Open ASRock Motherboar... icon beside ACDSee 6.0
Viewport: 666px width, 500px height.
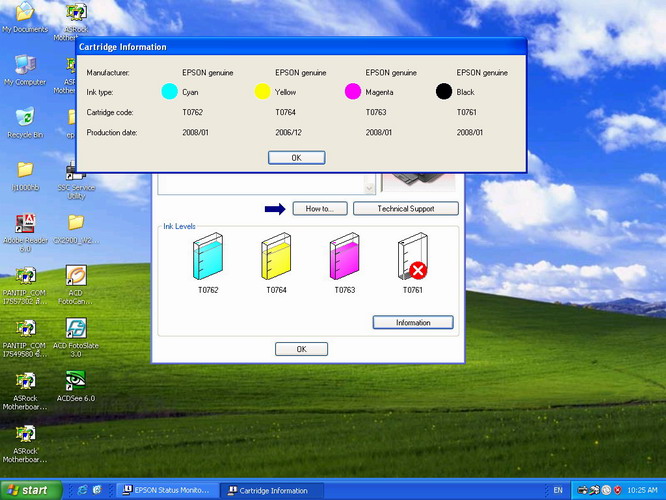click(x=25, y=391)
